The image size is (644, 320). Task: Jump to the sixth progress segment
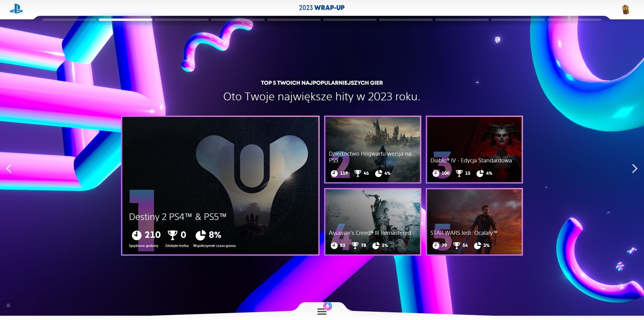click(350, 20)
